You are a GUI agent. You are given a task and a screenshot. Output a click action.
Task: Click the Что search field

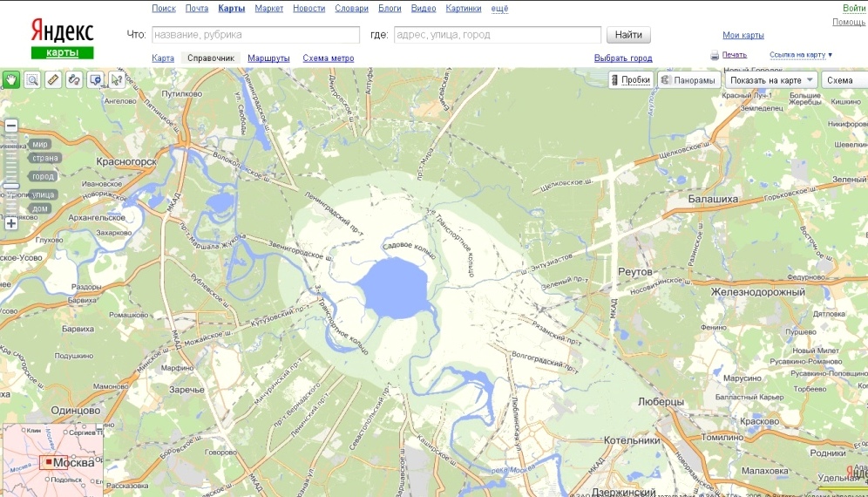pyautogui.click(x=255, y=35)
